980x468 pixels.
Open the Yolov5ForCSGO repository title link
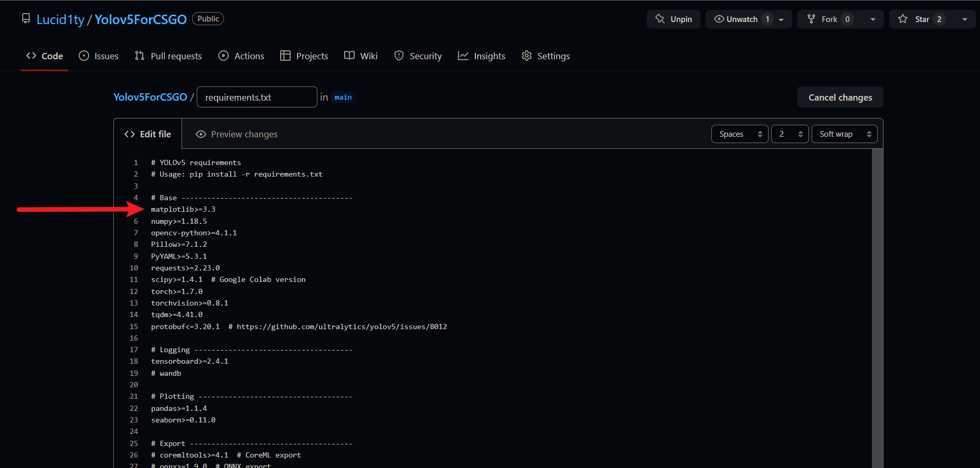point(141,19)
